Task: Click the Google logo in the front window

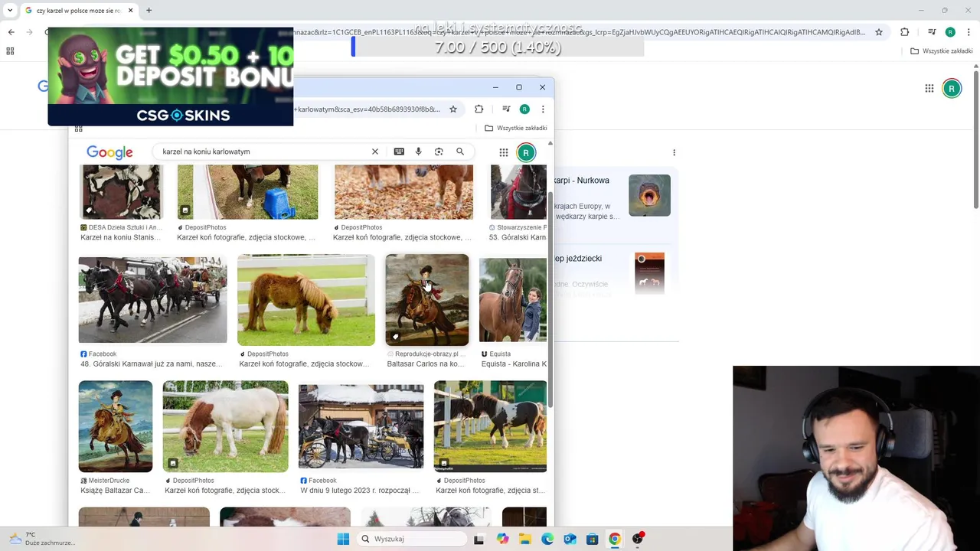Action: click(x=109, y=152)
